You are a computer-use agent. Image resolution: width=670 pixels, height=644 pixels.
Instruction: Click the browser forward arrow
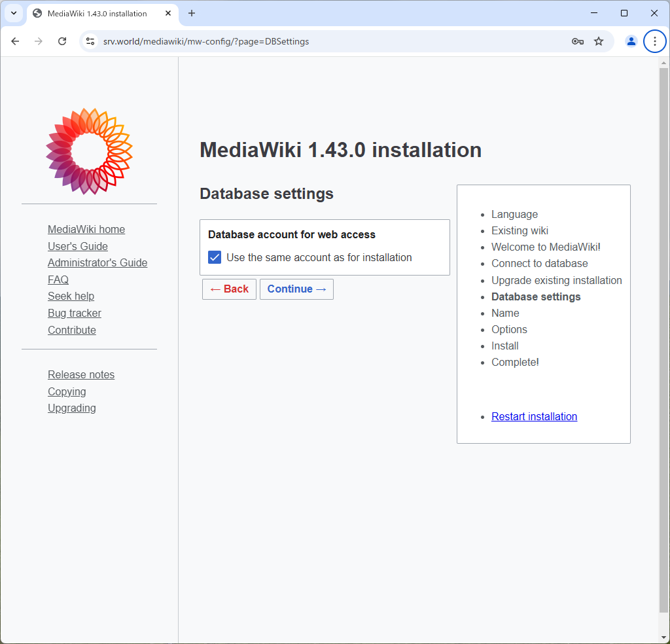click(39, 41)
